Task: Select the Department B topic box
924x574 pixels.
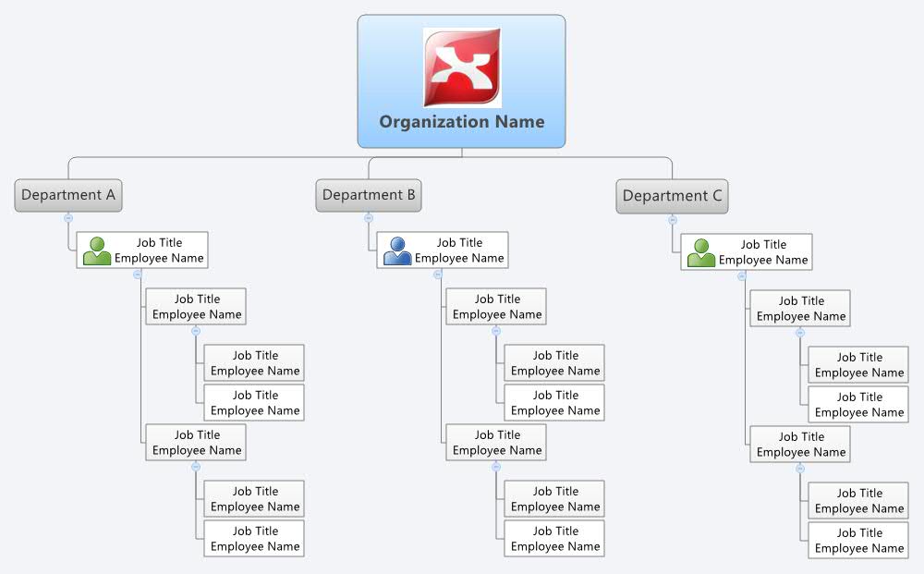Action: tap(369, 195)
